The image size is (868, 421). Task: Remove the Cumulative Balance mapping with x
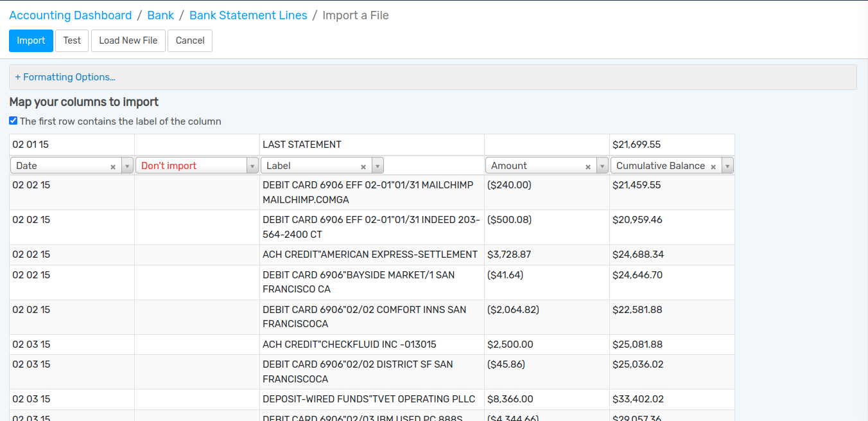click(713, 166)
